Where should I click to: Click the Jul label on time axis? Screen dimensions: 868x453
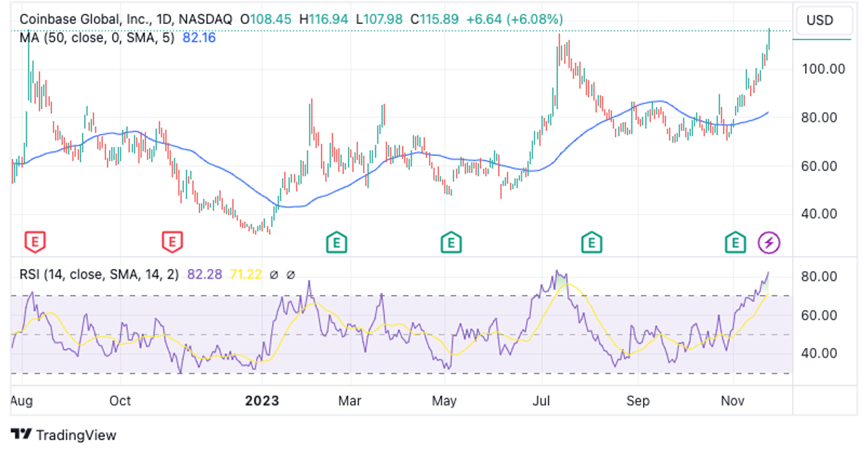541,400
